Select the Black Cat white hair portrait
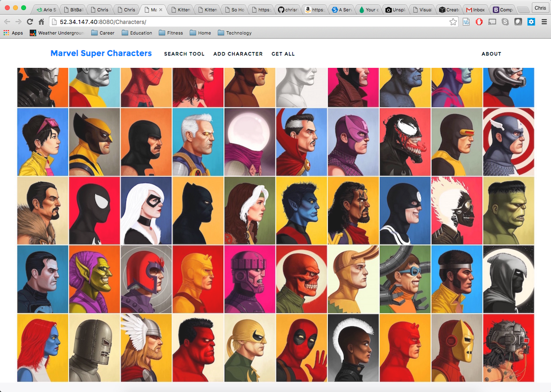The image size is (551, 392). point(146,210)
